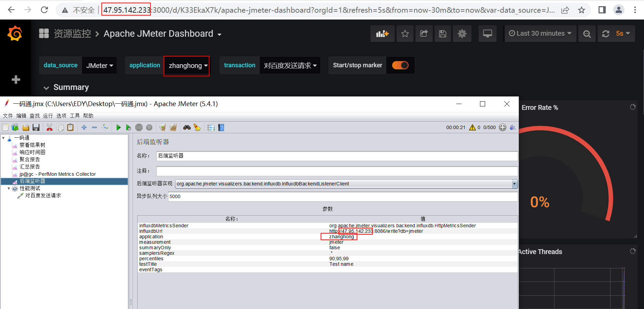Open JMeter templates icon
Viewport: 644px width, 309px height.
(15, 128)
